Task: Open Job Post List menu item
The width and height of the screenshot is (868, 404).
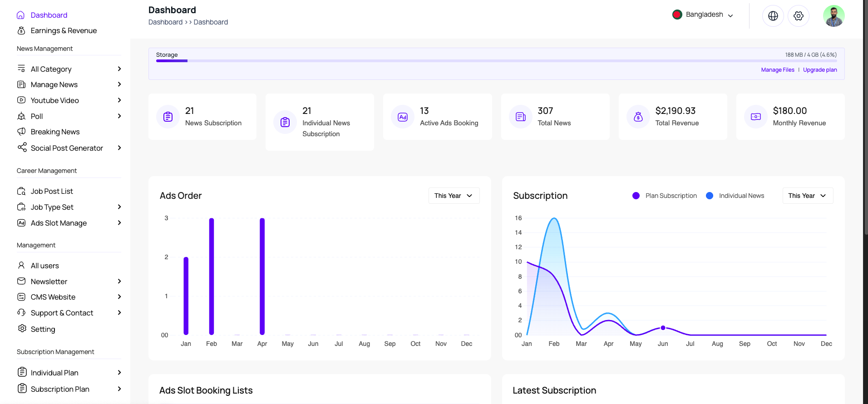Action: point(52,191)
